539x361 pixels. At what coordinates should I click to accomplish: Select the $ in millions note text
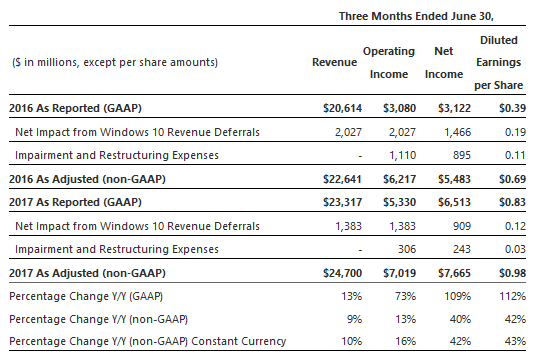click(115, 63)
